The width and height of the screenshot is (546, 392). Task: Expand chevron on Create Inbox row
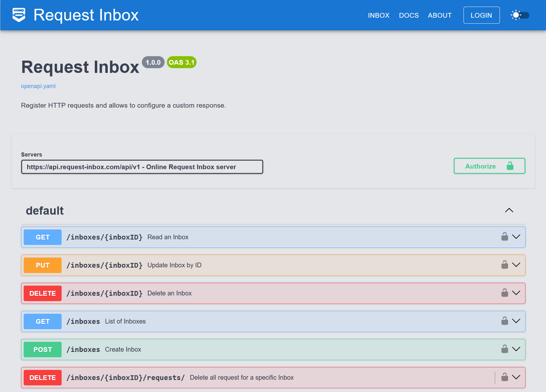click(516, 349)
